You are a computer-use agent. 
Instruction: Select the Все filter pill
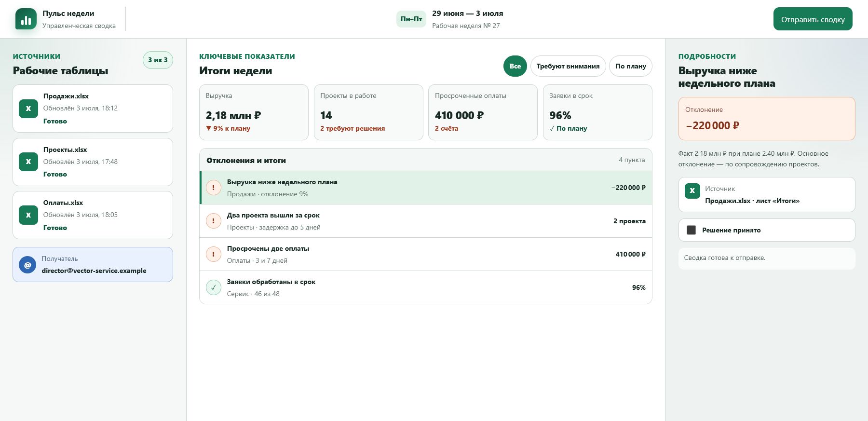click(515, 66)
